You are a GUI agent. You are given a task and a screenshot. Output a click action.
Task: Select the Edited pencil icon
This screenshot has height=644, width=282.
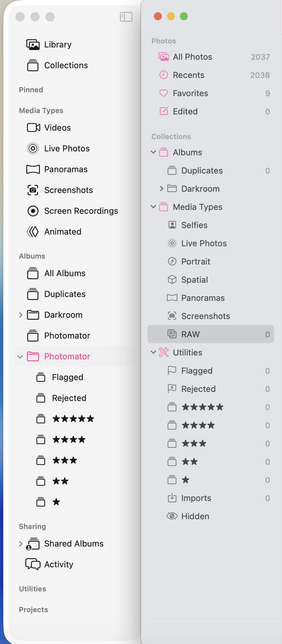[164, 111]
